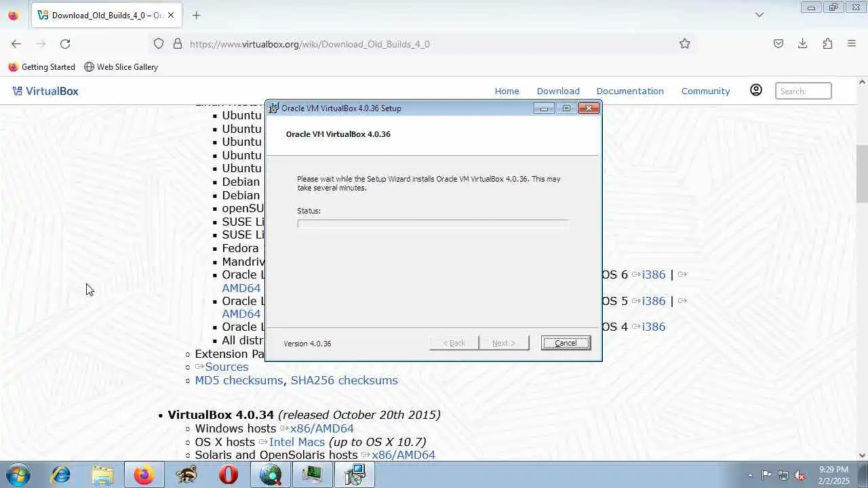Image resolution: width=868 pixels, height=488 pixels.
Task: Click the 'Fedora' list entry
Action: tap(240, 248)
